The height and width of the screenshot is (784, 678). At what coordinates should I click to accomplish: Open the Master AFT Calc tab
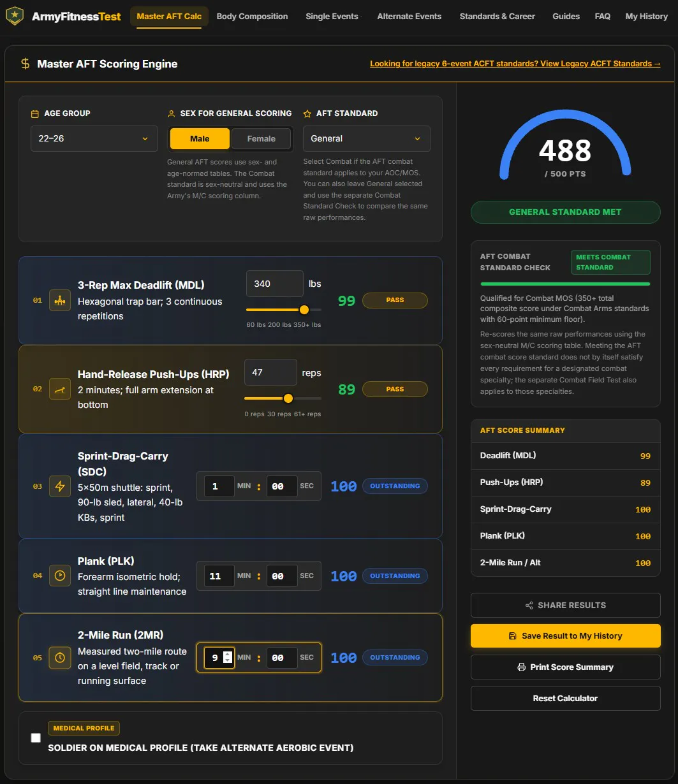pos(169,17)
